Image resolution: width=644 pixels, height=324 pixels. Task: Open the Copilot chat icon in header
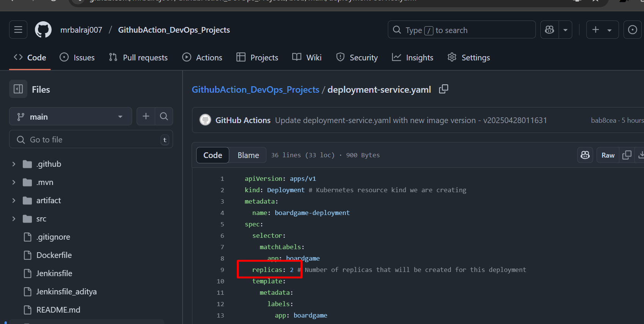[550, 30]
